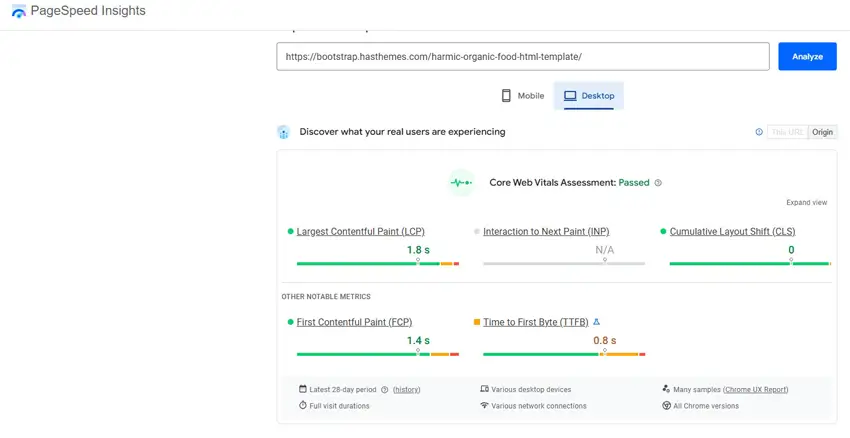Screen dimensions: 850x438
Task: Open First Contentful Paint (FCP) link
Action: point(354,322)
